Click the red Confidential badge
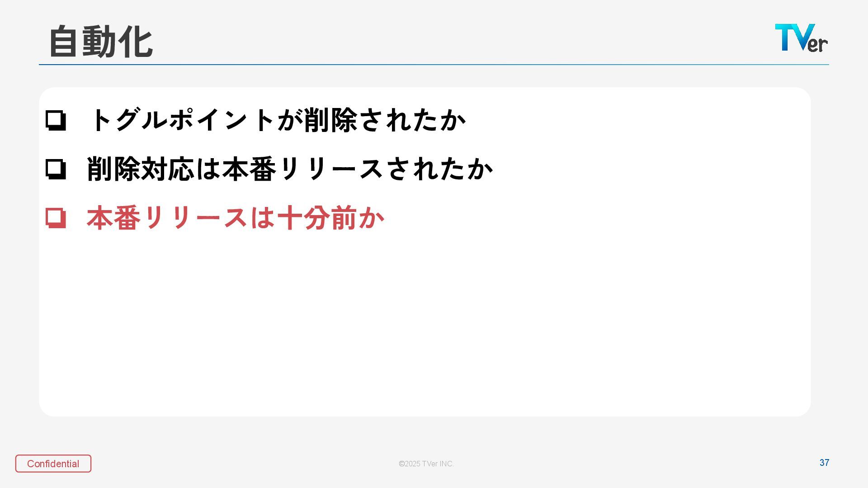 pos(53,464)
